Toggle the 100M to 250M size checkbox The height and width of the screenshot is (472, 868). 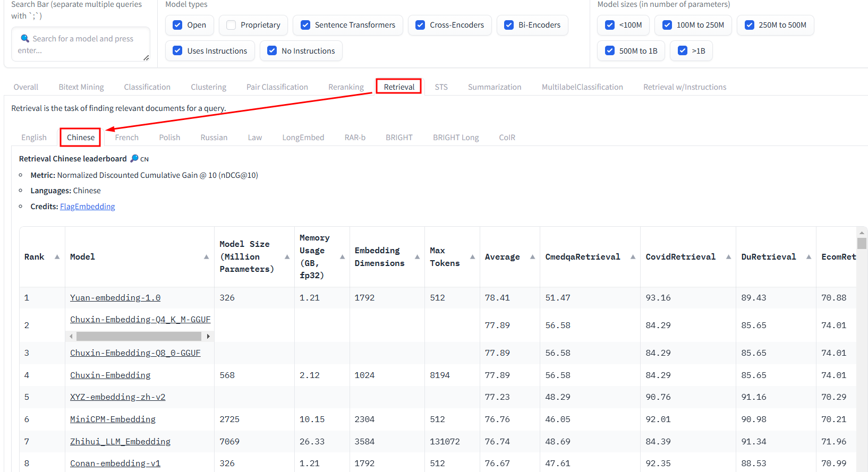(x=667, y=25)
